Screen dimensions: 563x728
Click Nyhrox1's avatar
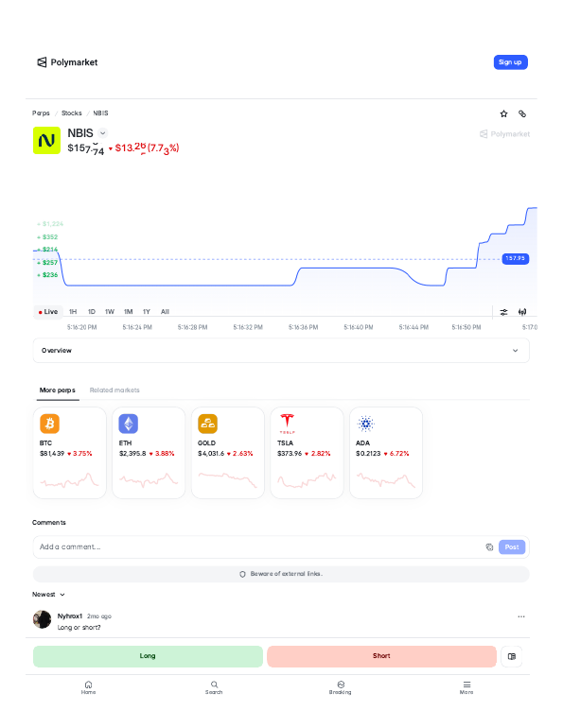(42, 619)
